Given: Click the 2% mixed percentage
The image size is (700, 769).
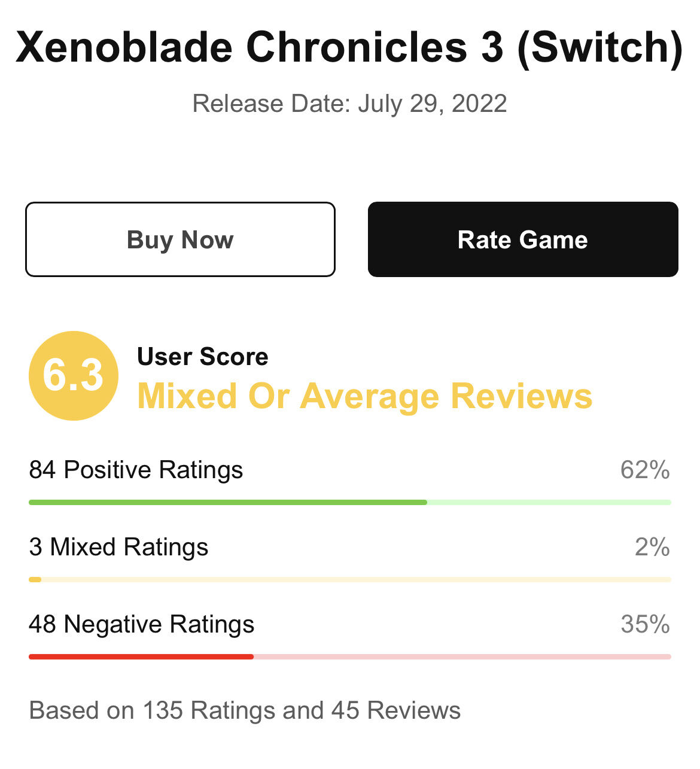Looking at the screenshot, I should [652, 548].
